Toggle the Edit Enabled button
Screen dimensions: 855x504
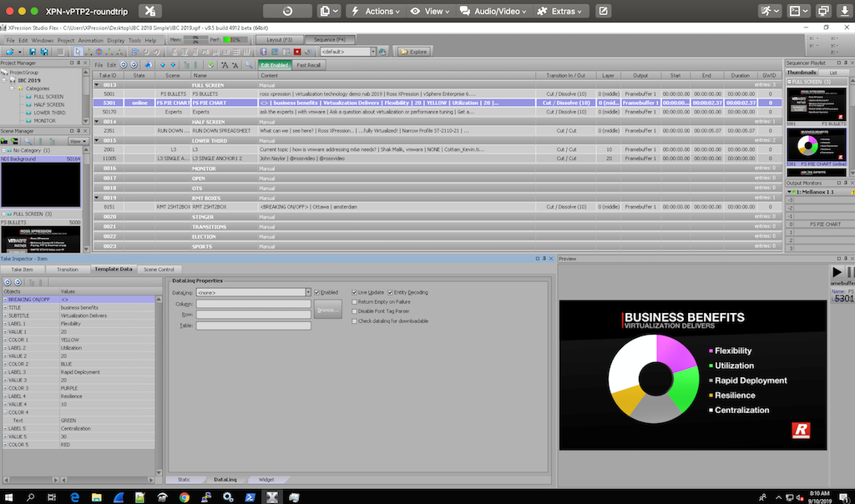tap(274, 65)
